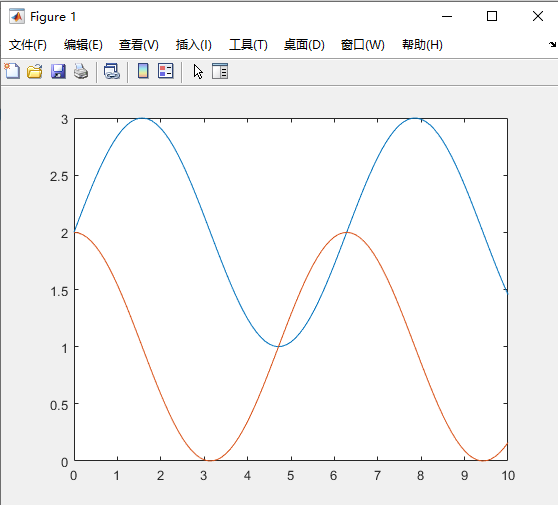The width and height of the screenshot is (558, 505).
Task: Open a file with the folder icon
Action: (35, 71)
